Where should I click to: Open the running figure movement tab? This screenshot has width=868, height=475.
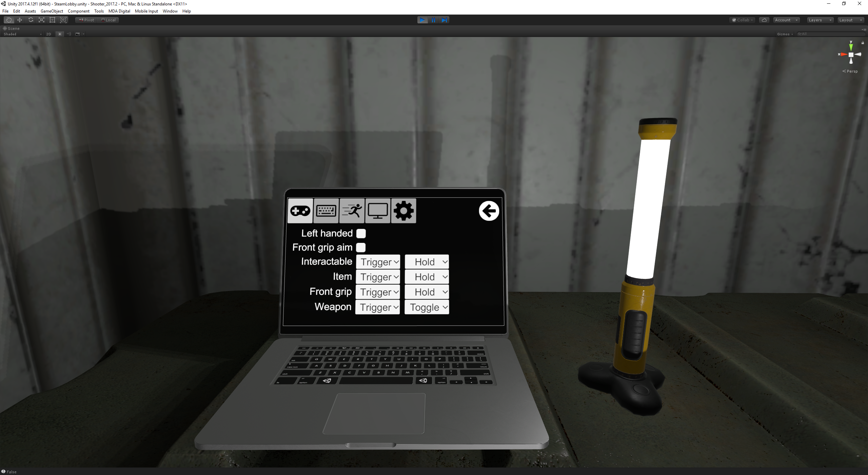352,211
